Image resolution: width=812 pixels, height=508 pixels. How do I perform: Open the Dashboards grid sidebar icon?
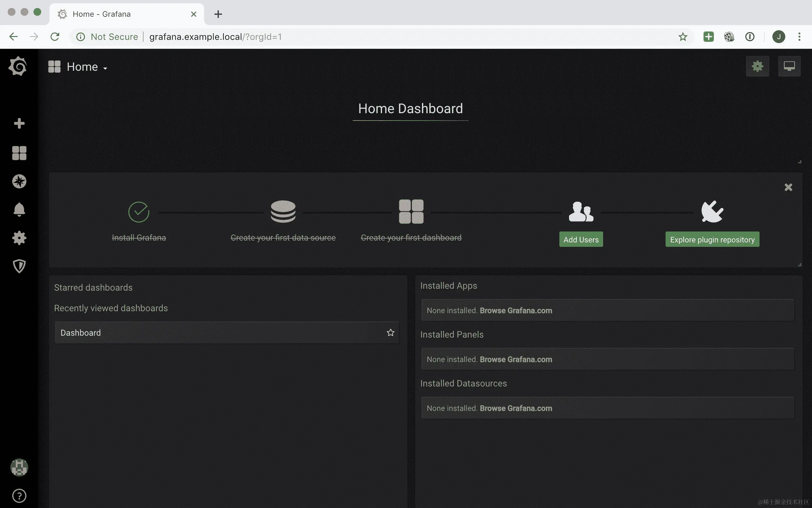[19, 153]
